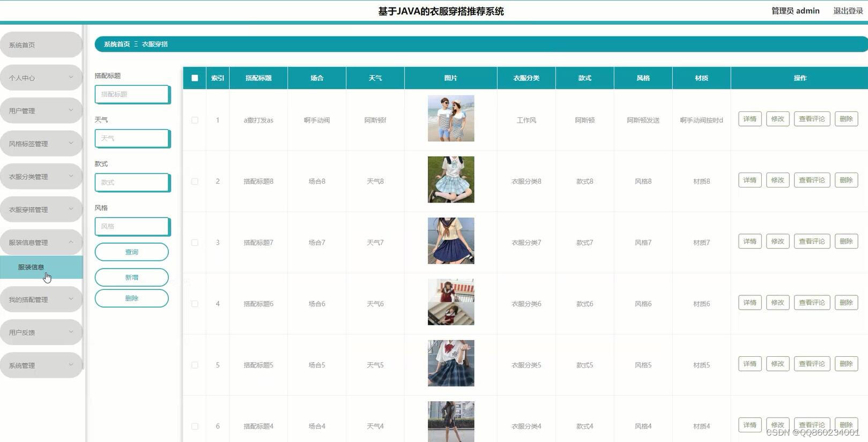The height and width of the screenshot is (442, 868).
Task: Expand the 用户反馈 sidebar menu
Action: coord(41,332)
